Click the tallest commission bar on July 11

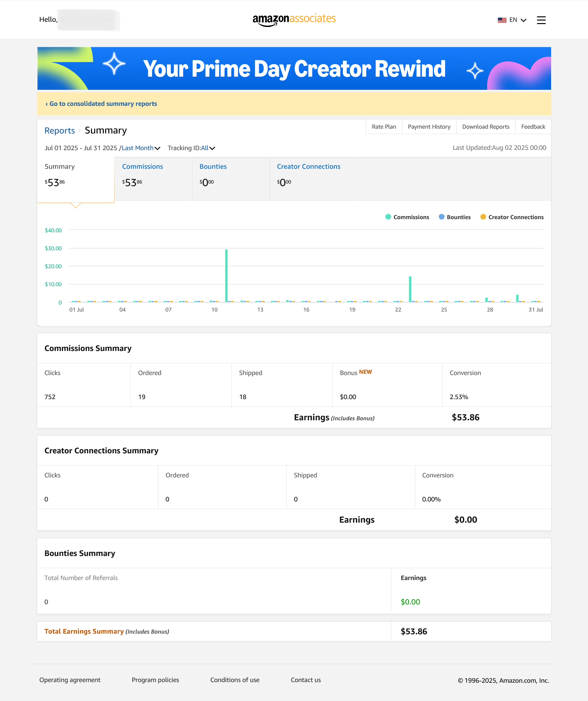(x=226, y=276)
